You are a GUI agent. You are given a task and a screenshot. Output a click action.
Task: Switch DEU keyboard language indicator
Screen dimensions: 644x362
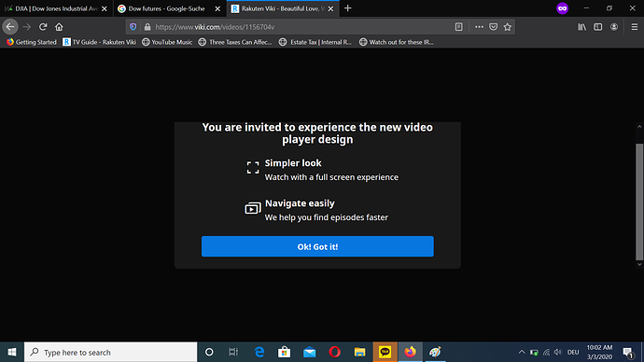[x=573, y=352]
